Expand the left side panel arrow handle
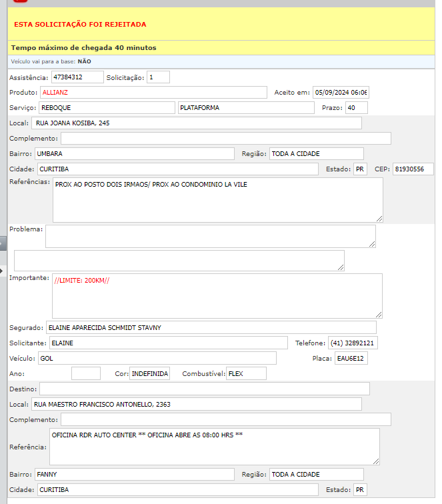The height and width of the screenshot is (504, 442). point(3,244)
